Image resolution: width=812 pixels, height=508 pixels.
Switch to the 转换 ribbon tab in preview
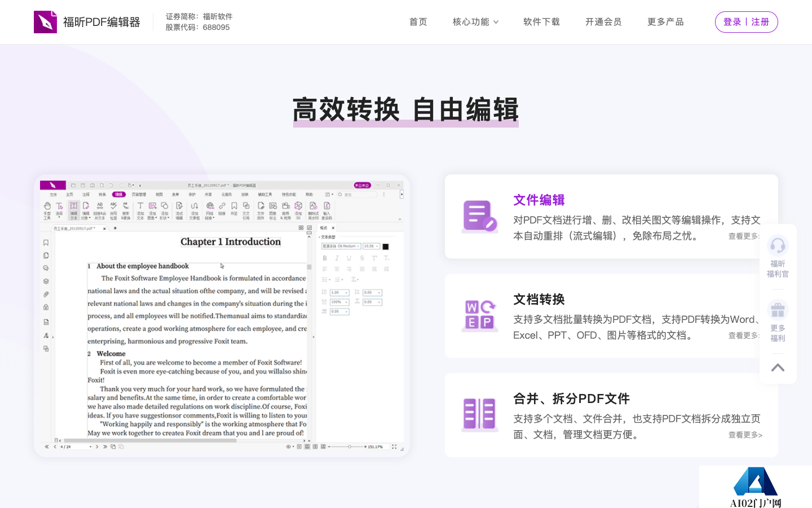tap(102, 194)
